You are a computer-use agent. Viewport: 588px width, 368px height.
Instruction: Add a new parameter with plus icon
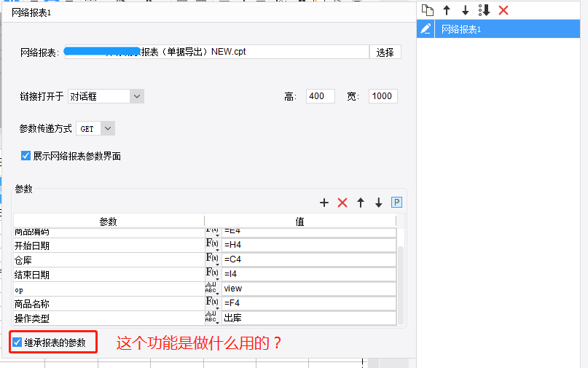click(324, 203)
